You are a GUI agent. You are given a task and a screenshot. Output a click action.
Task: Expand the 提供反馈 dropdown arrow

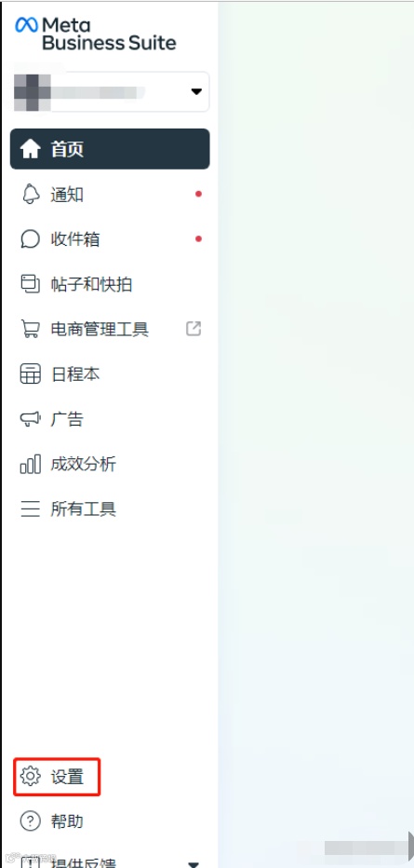tap(194, 863)
